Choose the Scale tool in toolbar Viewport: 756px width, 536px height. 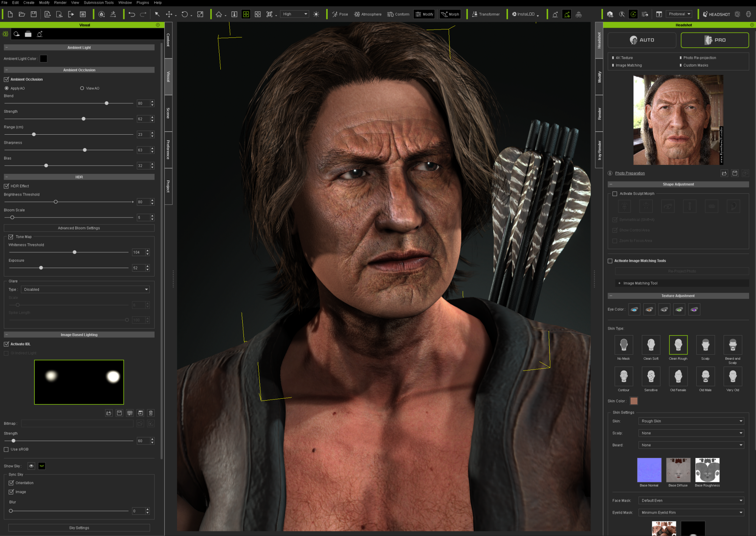coord(200,14)
